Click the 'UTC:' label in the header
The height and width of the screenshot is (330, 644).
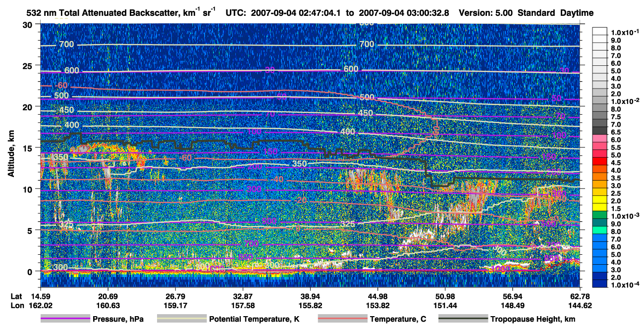[235, 13]
